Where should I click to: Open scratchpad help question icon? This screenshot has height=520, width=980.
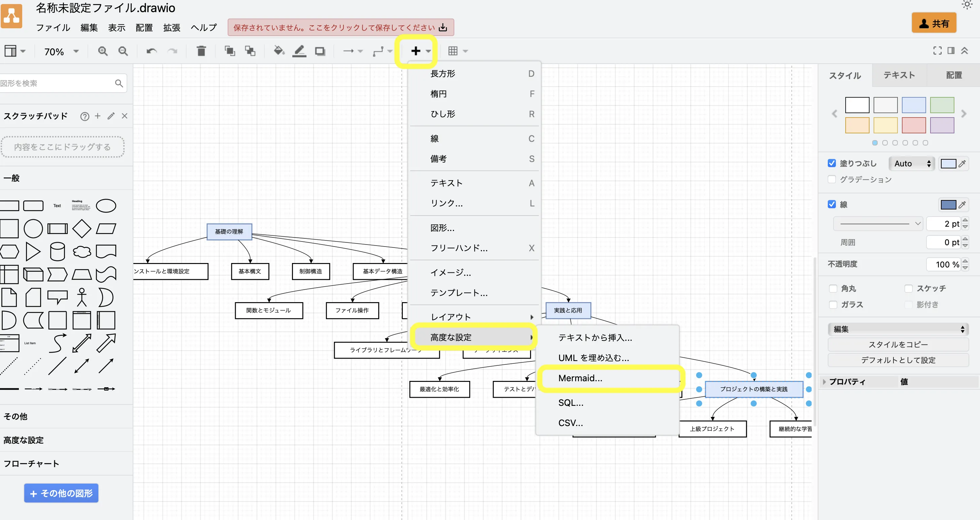(x=85, y=117)
